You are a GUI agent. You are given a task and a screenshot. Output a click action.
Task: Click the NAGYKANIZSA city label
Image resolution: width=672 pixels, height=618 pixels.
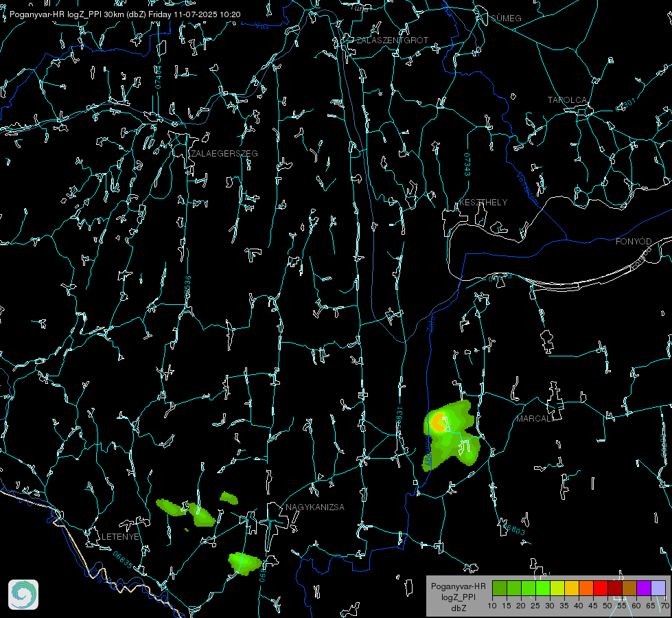315,507
